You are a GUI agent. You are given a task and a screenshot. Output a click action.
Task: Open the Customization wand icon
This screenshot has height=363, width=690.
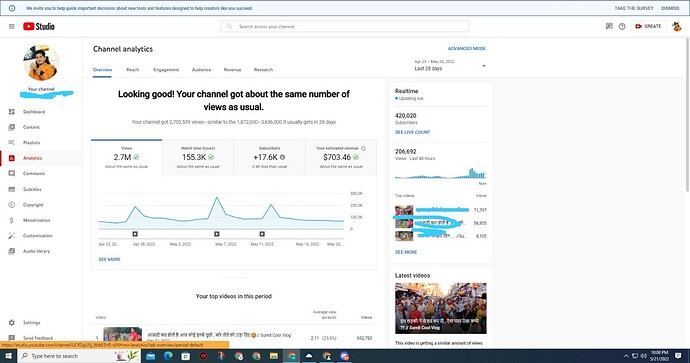tap(12, 236)
